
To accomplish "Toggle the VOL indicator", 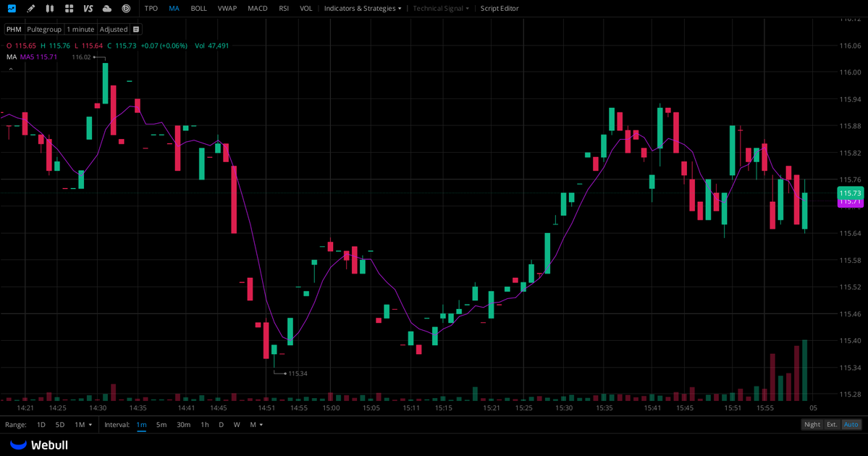I will [306, 8].
